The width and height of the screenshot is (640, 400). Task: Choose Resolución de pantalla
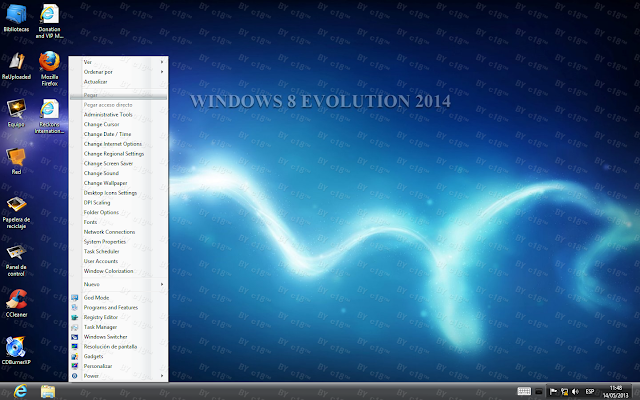tap(118, 347)
